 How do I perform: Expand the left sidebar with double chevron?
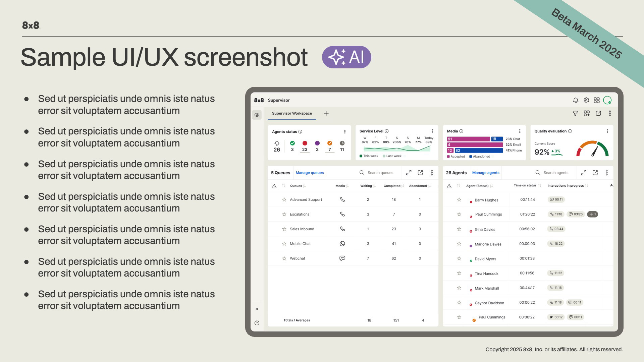click(257, 309)
